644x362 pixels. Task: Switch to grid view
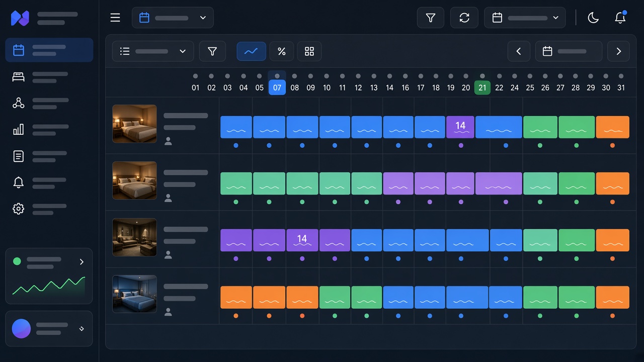point(309,51)
